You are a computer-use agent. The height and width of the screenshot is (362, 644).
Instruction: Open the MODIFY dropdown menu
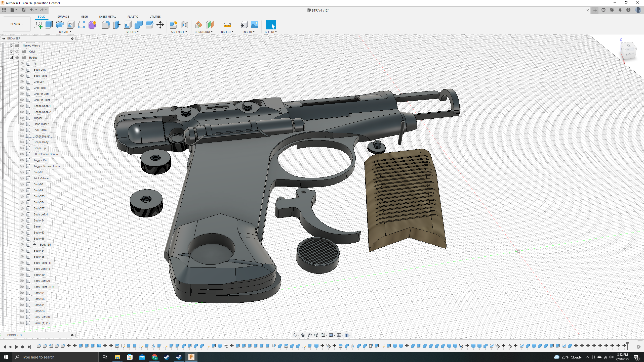pyautogui.click(x=132, y=32)
